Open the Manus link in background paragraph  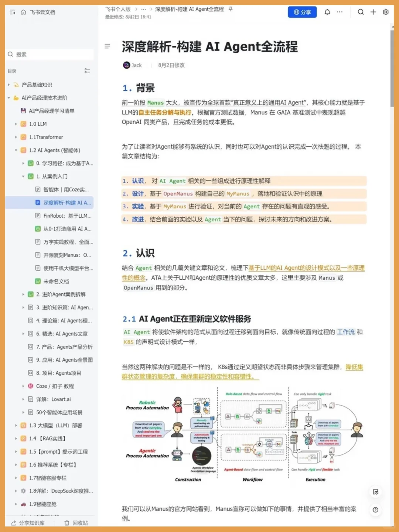click(156, 103)
